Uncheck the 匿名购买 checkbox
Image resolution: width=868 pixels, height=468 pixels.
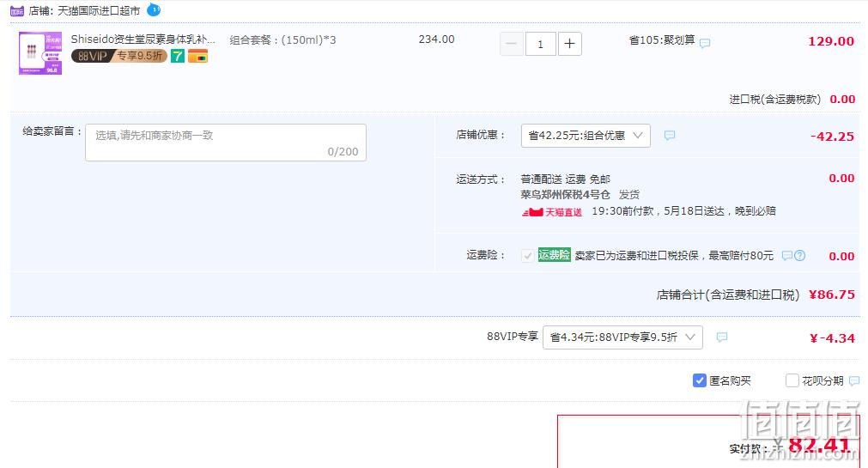[699, 380]
